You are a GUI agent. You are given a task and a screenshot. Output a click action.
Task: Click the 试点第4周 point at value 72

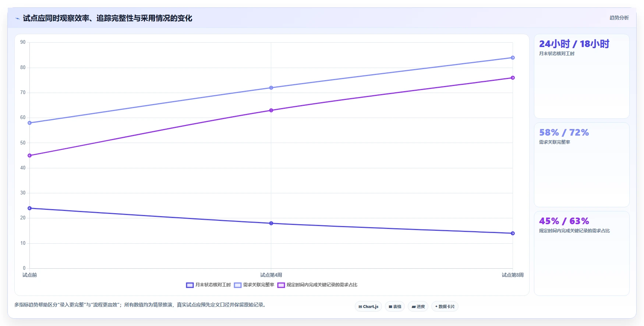pyautogui.click(x=271, y=88)
